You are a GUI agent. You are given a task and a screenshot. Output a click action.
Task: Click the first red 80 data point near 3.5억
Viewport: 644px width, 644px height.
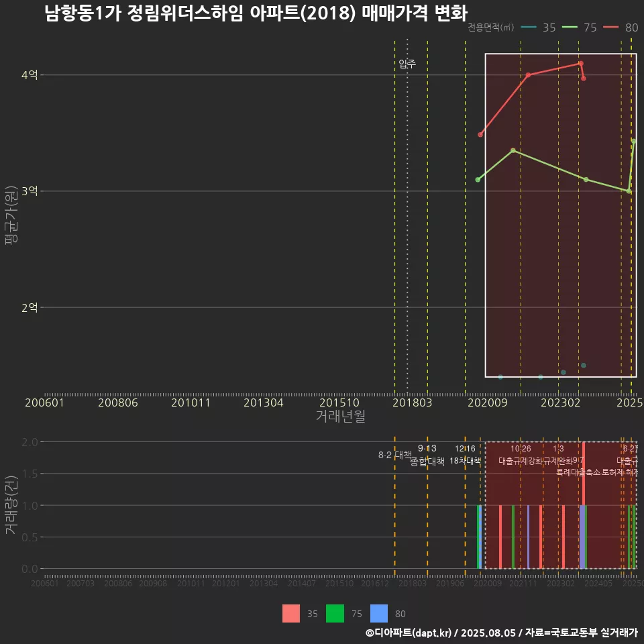coord(480,135)
